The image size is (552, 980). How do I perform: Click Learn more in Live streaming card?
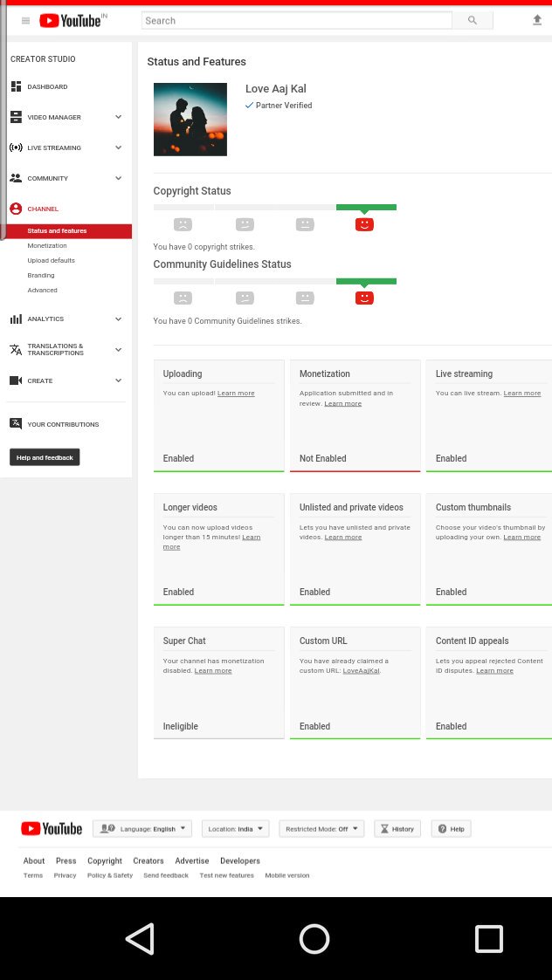522,393
